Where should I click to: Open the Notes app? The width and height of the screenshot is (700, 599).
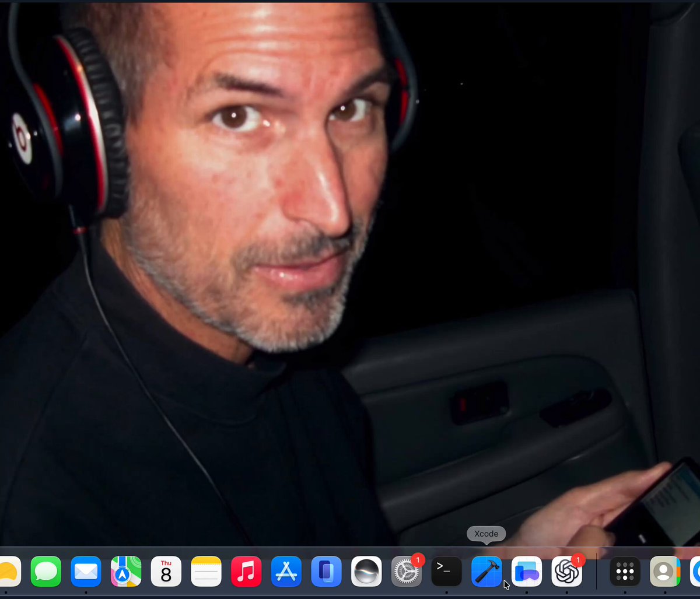206,571
